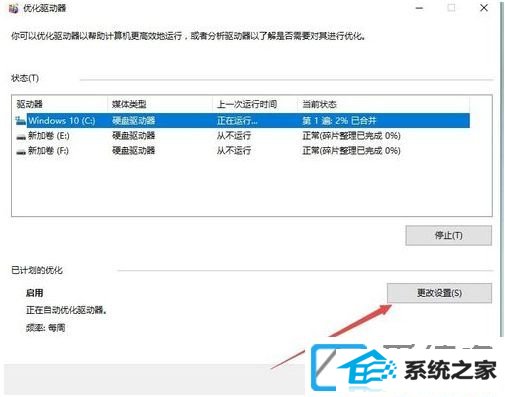Click the 第 1 遍: 2% 已合并 status

(x=339, y=121)
